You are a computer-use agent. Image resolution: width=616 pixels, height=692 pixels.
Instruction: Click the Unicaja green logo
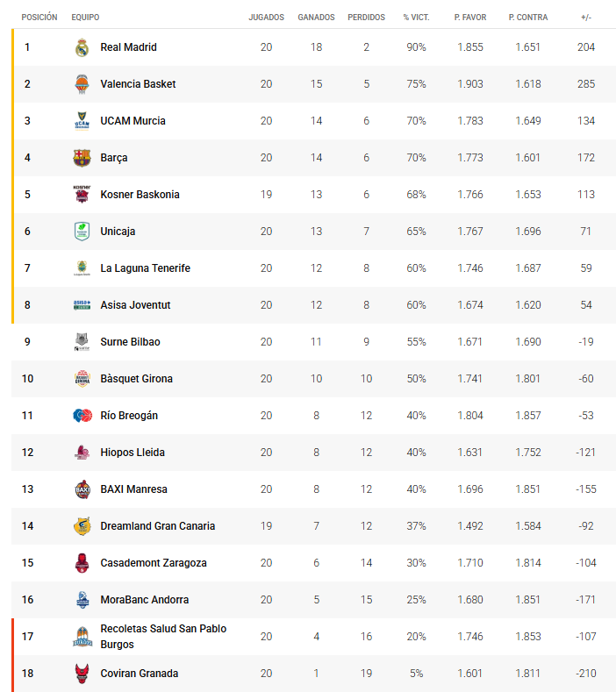point(82,232)
